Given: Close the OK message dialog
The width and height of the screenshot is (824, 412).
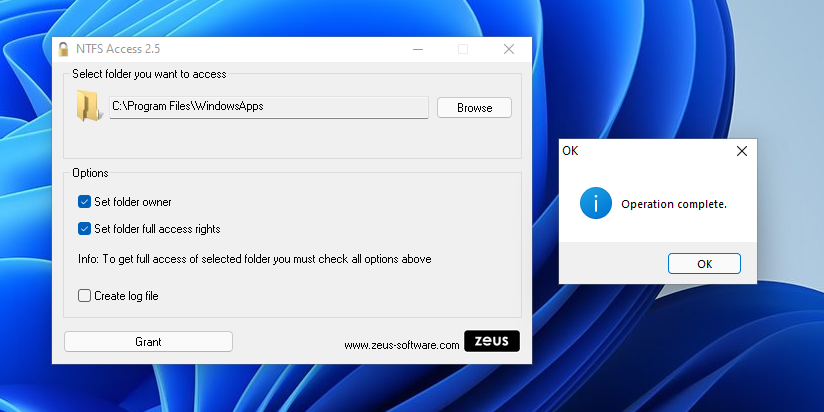Looking at the screenshot, I should tap(741, 151).
